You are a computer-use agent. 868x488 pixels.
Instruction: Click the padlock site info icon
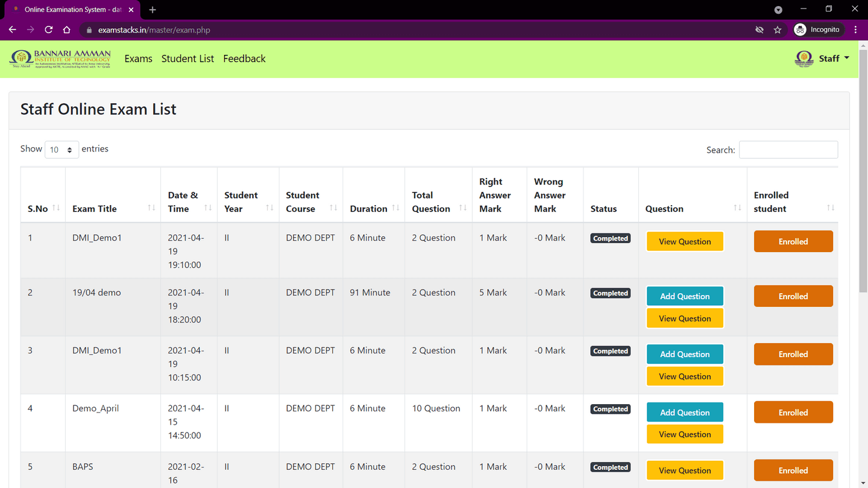[x=89, y=30]
